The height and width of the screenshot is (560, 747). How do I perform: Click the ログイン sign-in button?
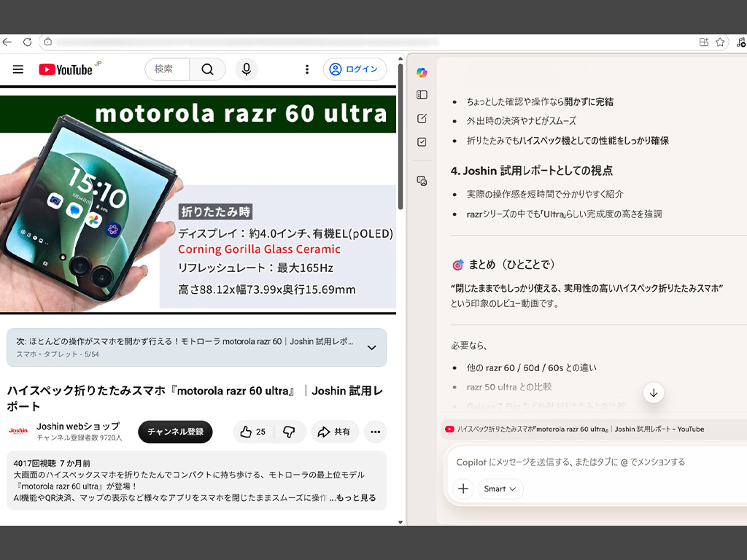(355, 69)
